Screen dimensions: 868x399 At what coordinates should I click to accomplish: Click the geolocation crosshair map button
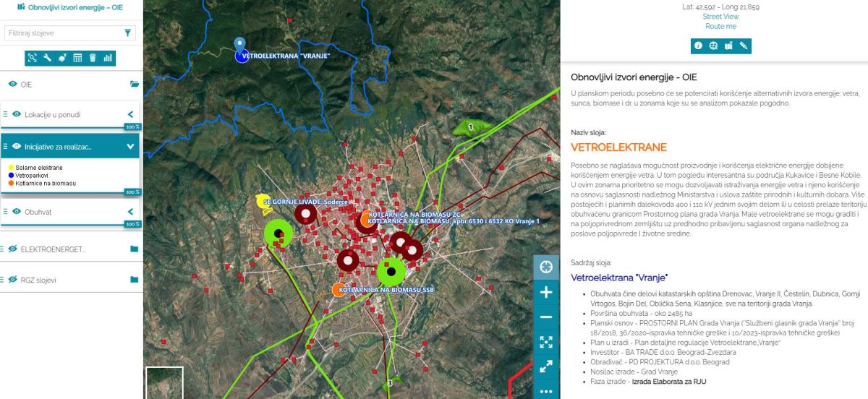[546, 267]
